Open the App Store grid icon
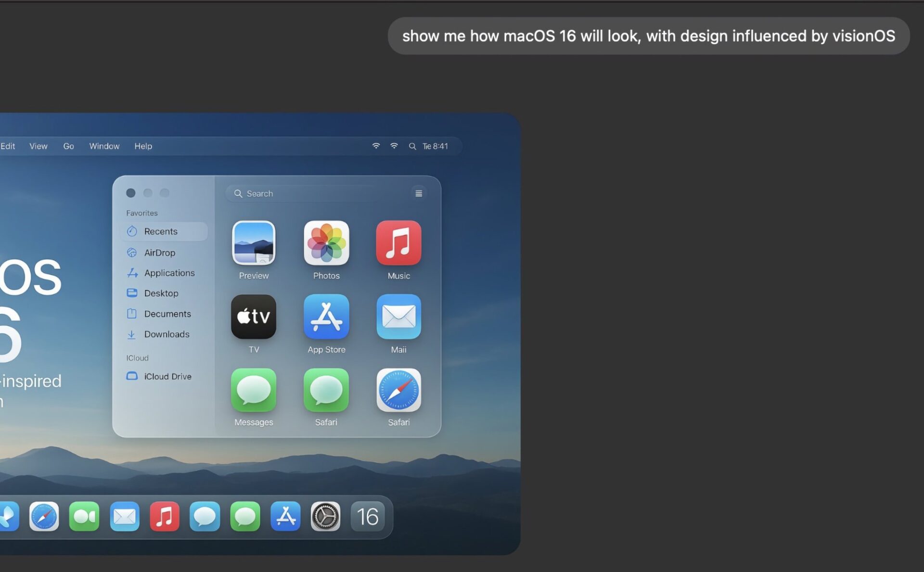Image resolution: width=924 pixels, height=572 pixels. (x=326, y=317)
